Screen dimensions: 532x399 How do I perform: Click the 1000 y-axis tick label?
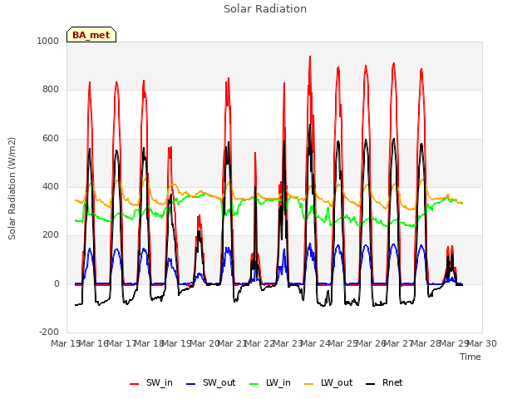click(x=48, y=41)
